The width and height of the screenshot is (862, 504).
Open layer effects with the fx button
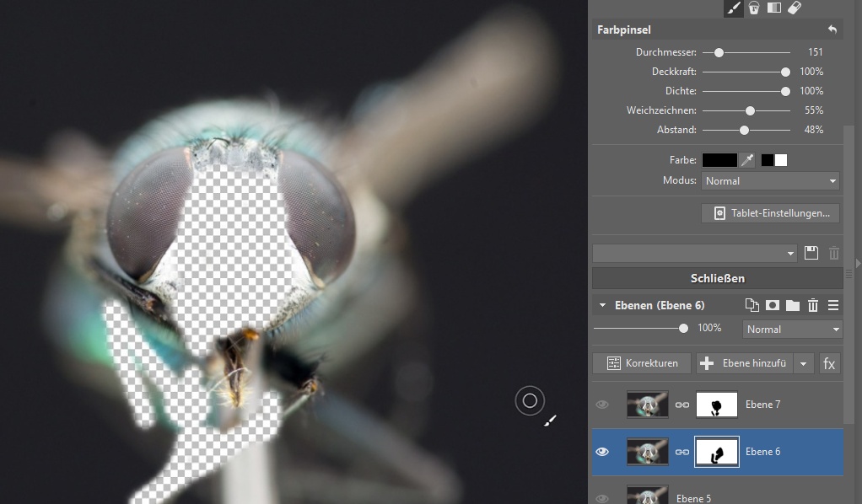(829, 363)
